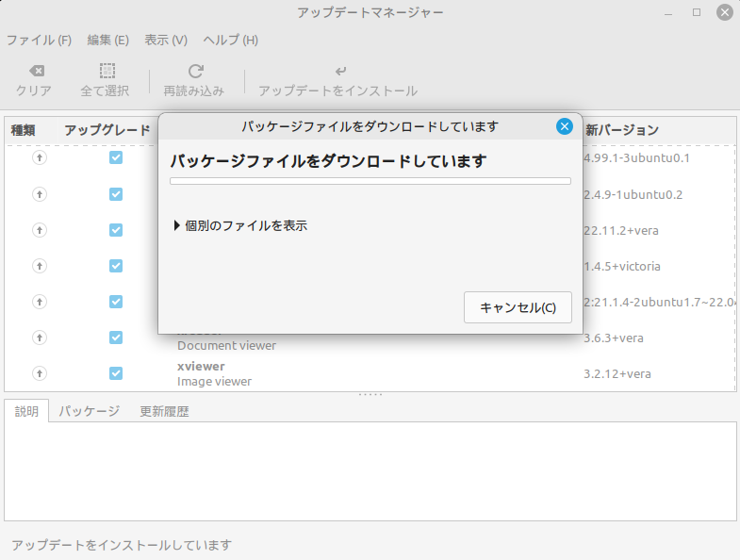740x560 pixels.
Task: Open the 編集 (E) menu
Action: [108, 41]
